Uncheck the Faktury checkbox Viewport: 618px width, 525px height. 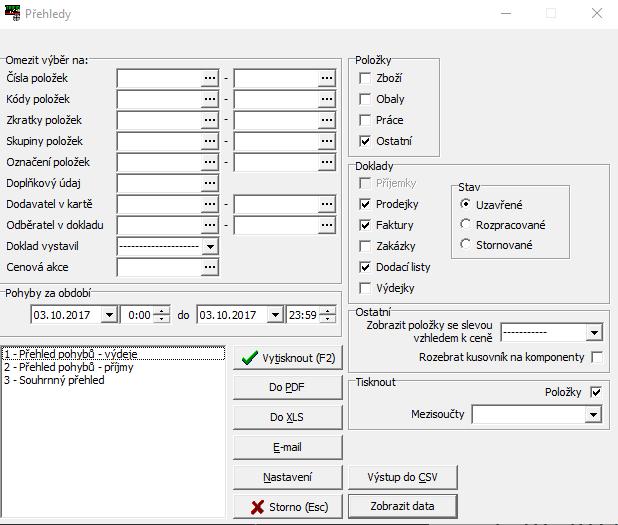click(x=365, y=225)
